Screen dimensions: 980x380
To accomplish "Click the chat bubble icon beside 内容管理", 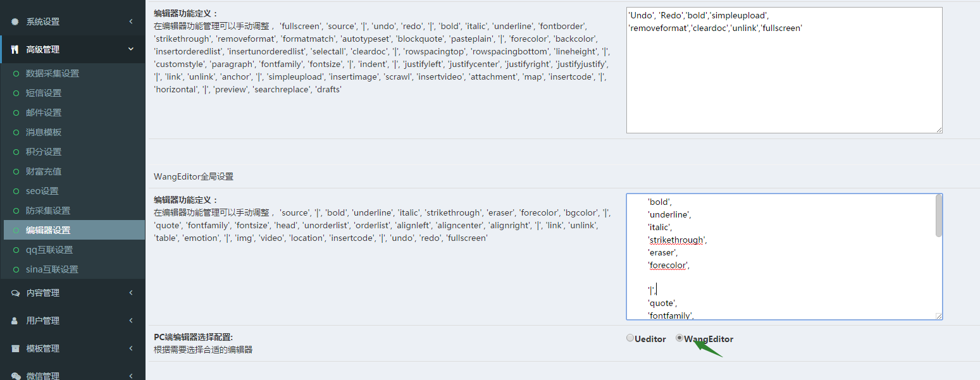I will [15, 293].
